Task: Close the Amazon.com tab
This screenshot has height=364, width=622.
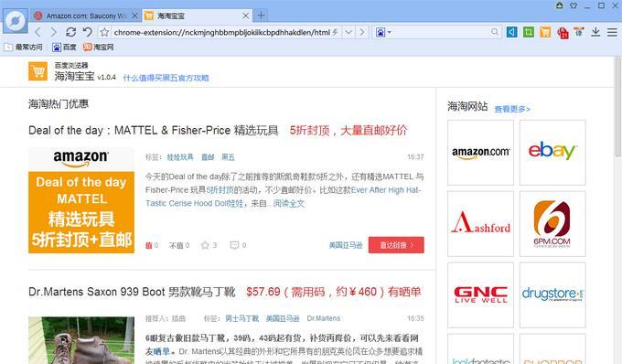Action: pyautogui.click(x=134, y=16)
